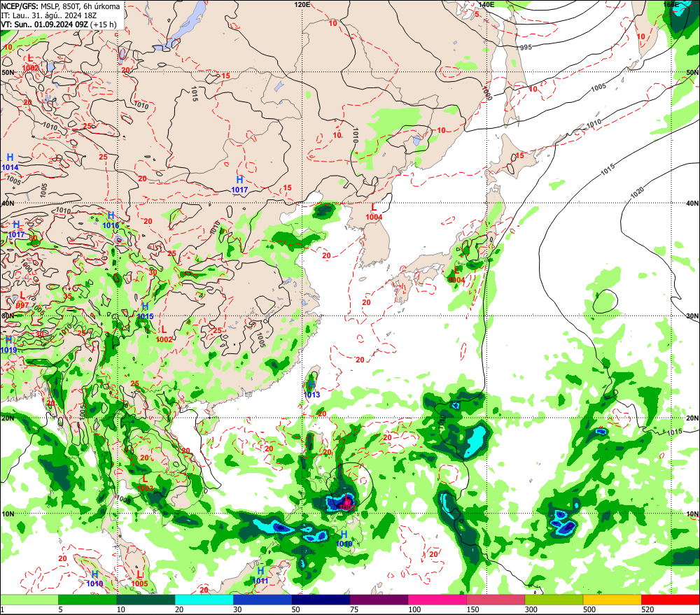Image resolution: width=700 pixels, height=615 pixels.
Task: Click the blue 30–50 mm legend swatch
Action: coord(262,600)
